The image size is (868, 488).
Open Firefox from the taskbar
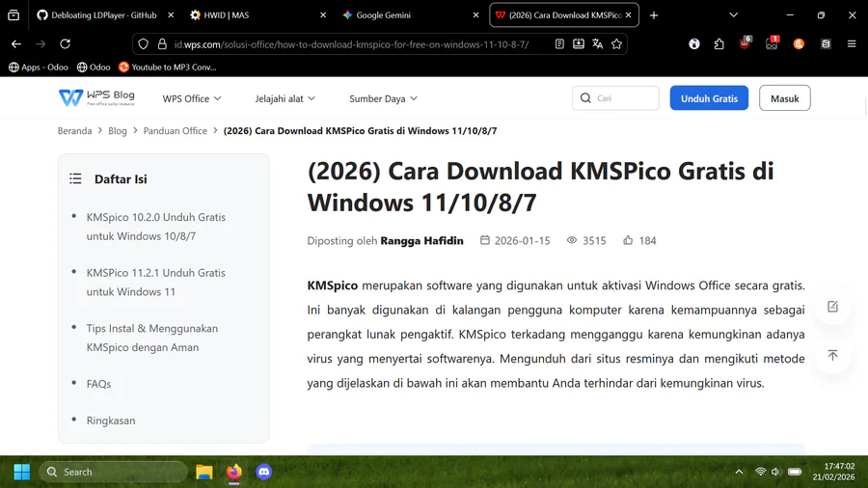tap(234, 472)
